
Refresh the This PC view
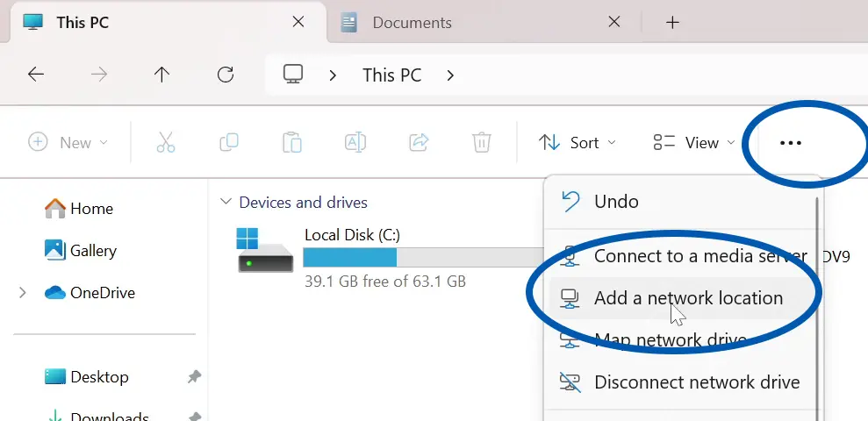[x=226, y=75]
